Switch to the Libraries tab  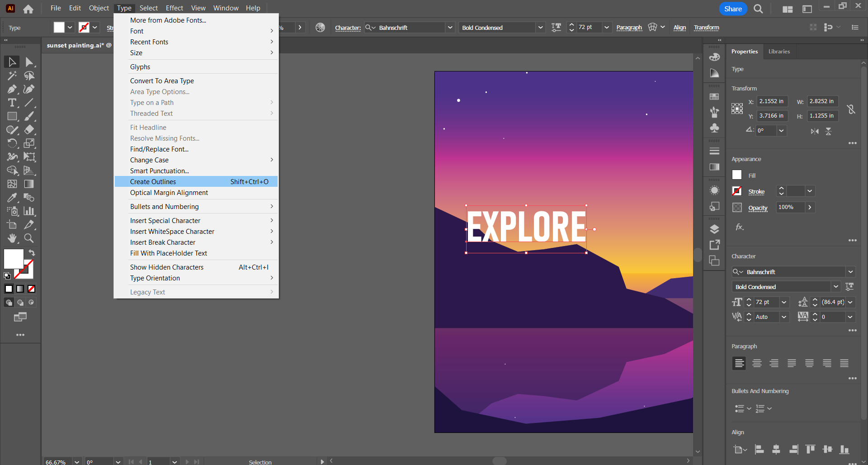(x=779, y=51)
